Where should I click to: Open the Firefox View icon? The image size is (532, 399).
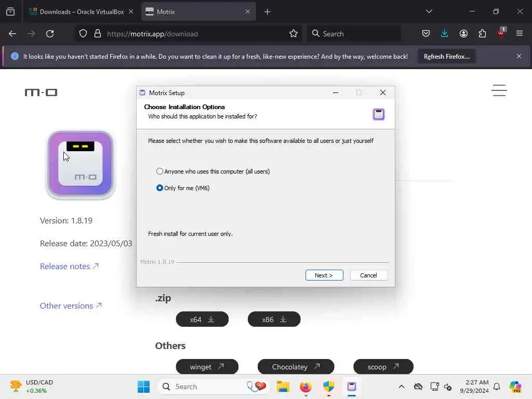pyautogui.click(x=10, y=12)
